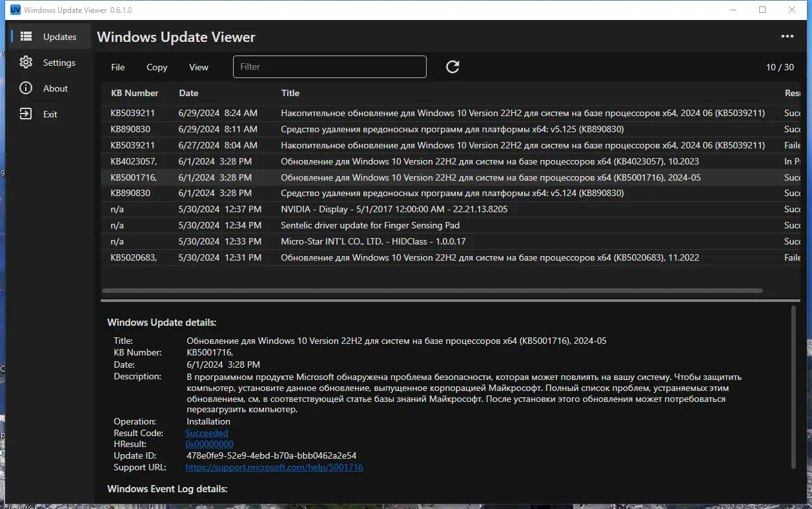The height and width of the screenshot is (509, 812).
Task: Click the UV app icon in title bar
Action: point(15,10)
